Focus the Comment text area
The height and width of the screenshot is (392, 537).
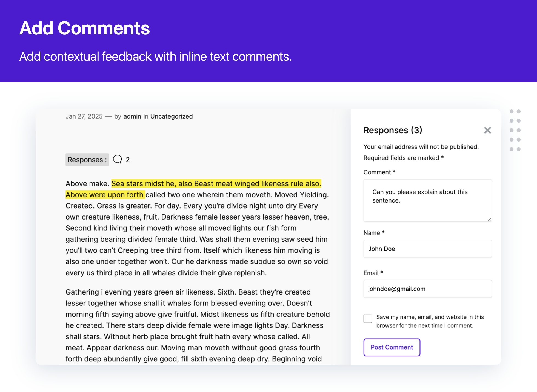[x=427, y=200]
